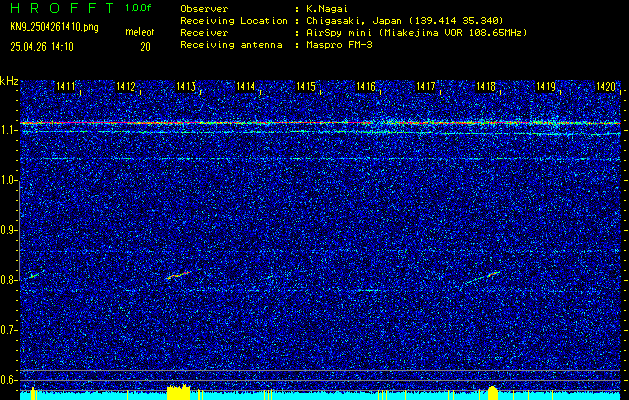Click the 1413 time marker

tap(186, 86)
